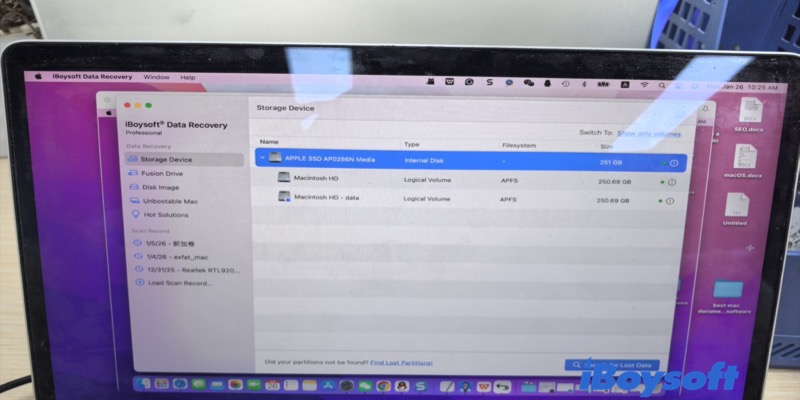The height and width of the screenshot is (400, 800).
Task: Open Safari from the dock
Action: [x=180, y=384]
